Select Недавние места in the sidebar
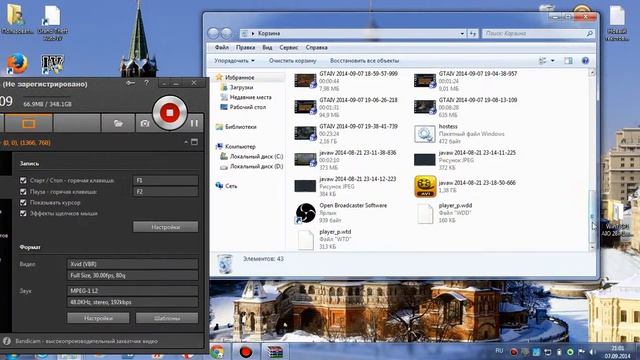 point(250,97)
